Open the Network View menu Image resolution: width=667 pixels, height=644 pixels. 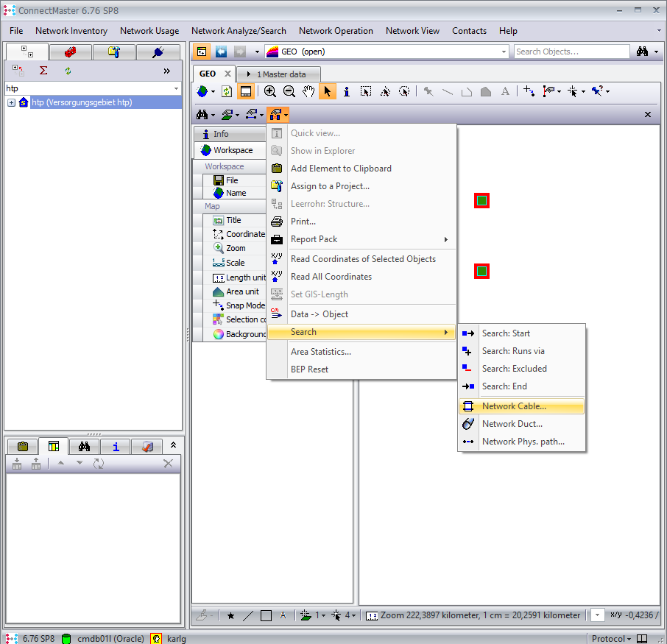[x=412, y=31]
